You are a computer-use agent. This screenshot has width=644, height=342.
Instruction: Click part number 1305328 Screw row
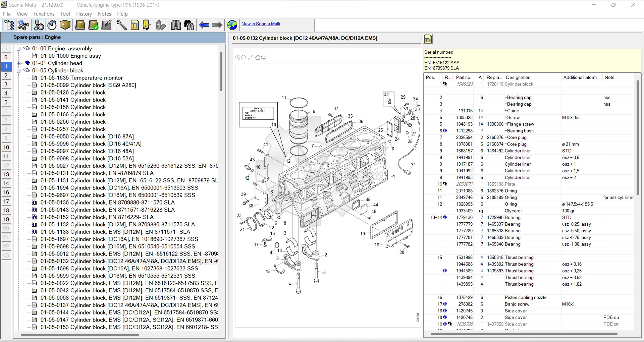coord(529,118)
